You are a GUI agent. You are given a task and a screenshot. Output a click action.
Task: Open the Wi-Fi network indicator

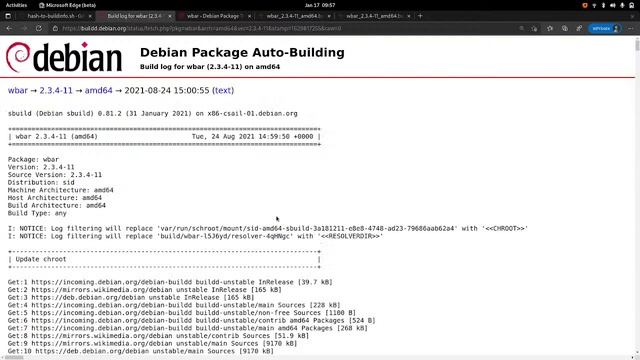coord(594,5)
